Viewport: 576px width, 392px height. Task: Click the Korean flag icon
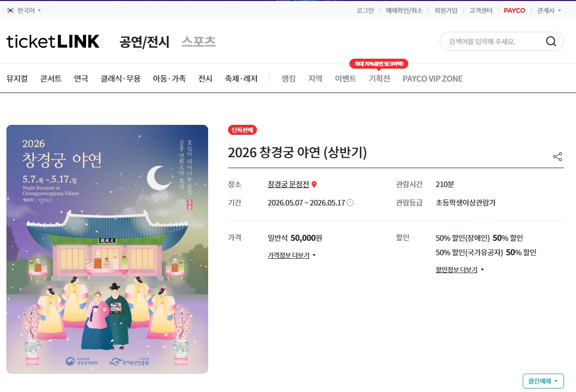pyautogui.click(x=10, y=10)
